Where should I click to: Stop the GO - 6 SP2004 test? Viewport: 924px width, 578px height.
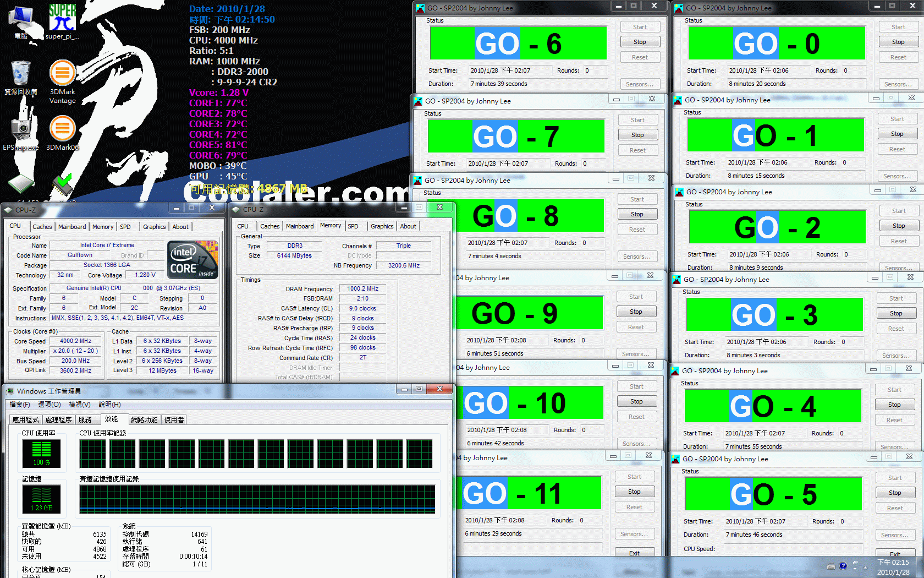click(x=640, y=42)
